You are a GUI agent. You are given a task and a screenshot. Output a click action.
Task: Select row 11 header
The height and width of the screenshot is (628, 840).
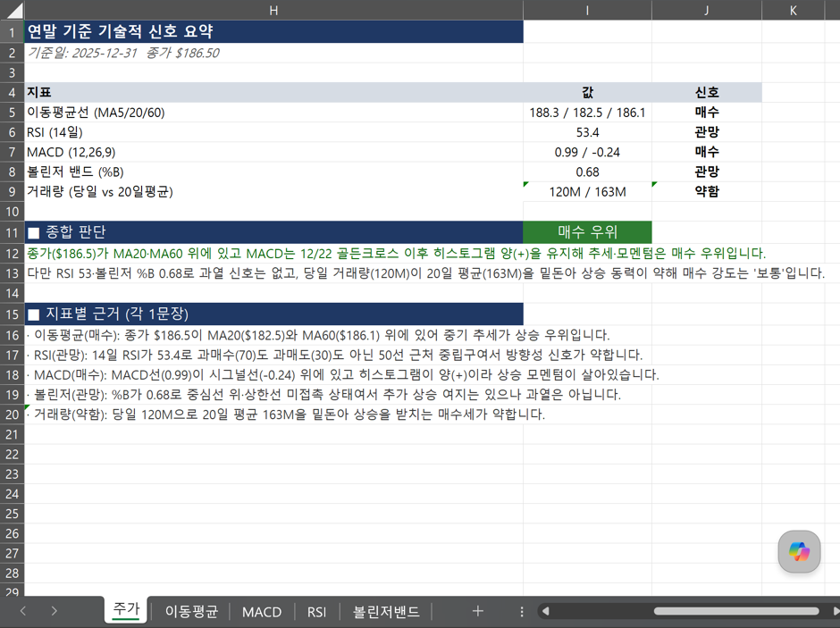13,232
